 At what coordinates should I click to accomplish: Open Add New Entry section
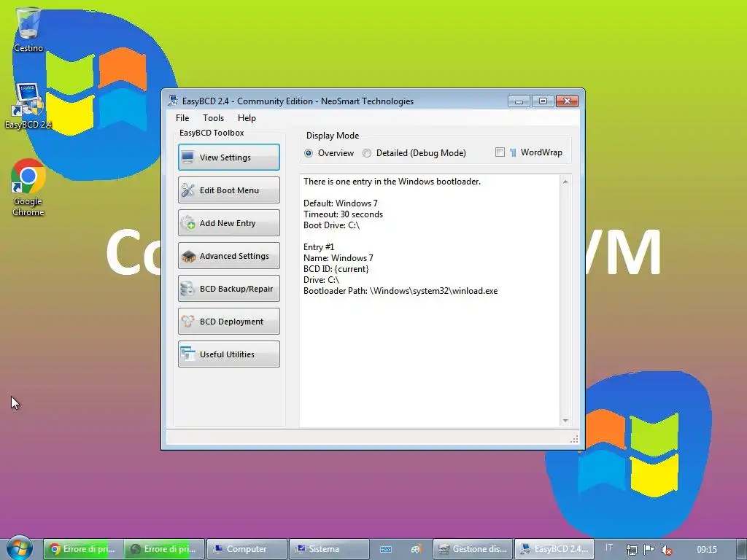(228, 223)
